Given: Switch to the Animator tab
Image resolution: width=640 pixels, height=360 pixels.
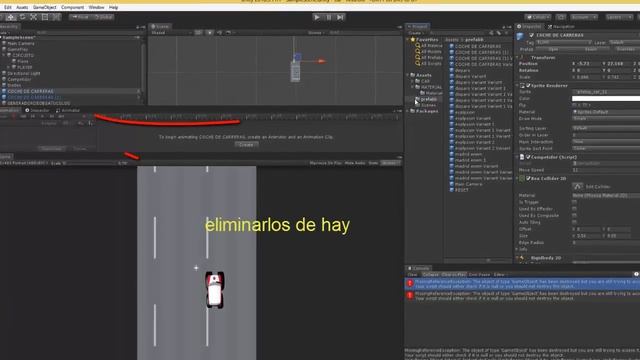Looking at the screenshot, I should (x=68, y=110).
